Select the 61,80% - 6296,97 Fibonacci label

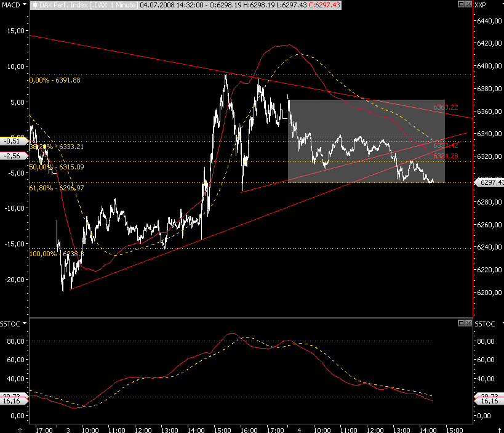pyautogui.click(x=57, y=188)
